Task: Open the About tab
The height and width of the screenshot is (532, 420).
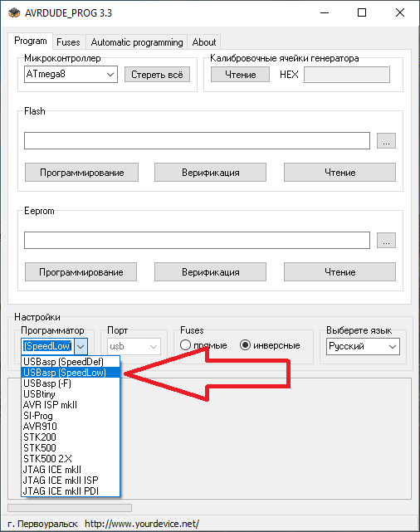Action: (x=204, y=42)
